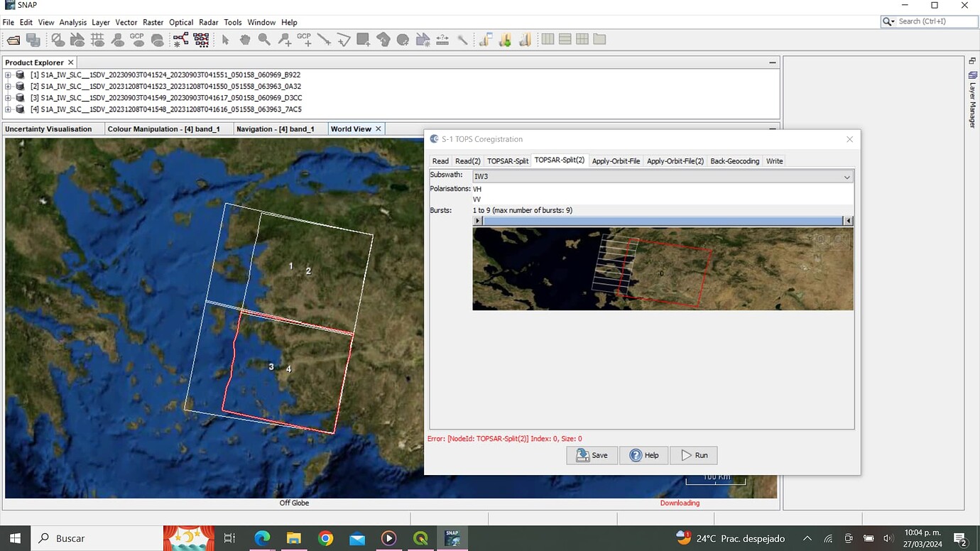The width and height of the screenshot is (980, 551).
Task: Select the Pan hand tool
Action: [x=244, y=39]
